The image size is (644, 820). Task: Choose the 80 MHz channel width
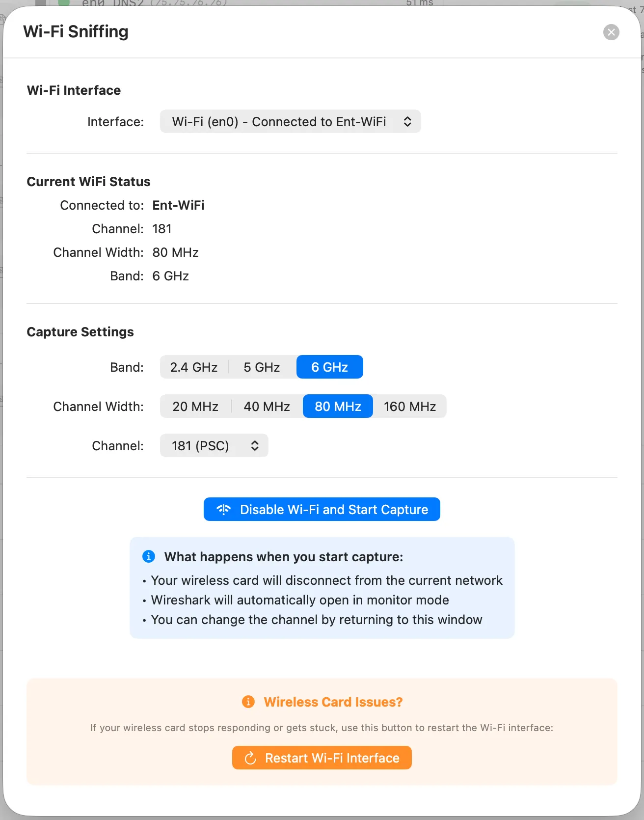click(x=338, y=407)
